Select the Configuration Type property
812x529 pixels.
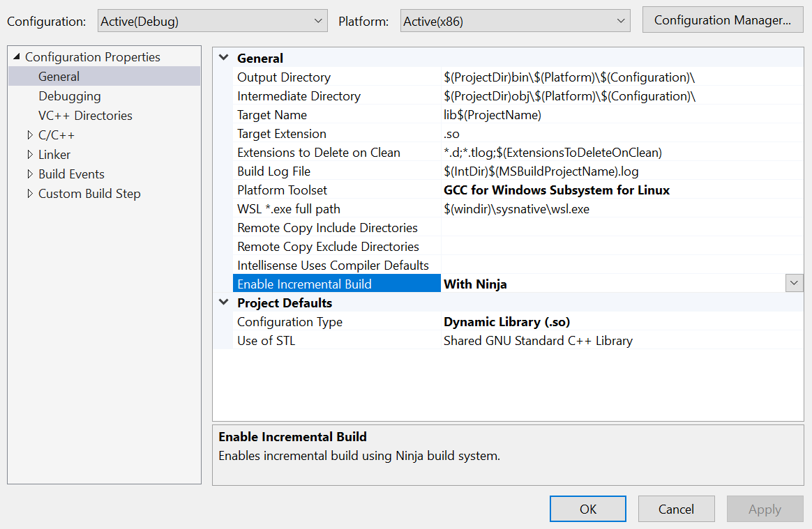290,322
